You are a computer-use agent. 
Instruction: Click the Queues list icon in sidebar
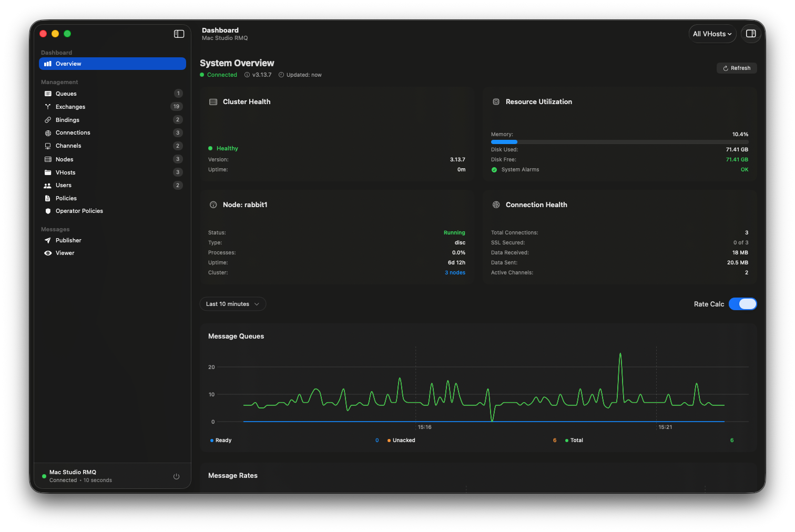pyautogui.click(x=48, y=94)
